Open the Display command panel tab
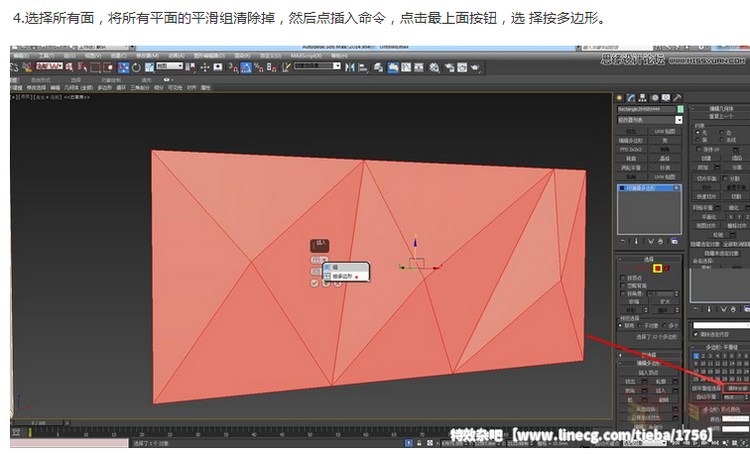 coord(666,98)
